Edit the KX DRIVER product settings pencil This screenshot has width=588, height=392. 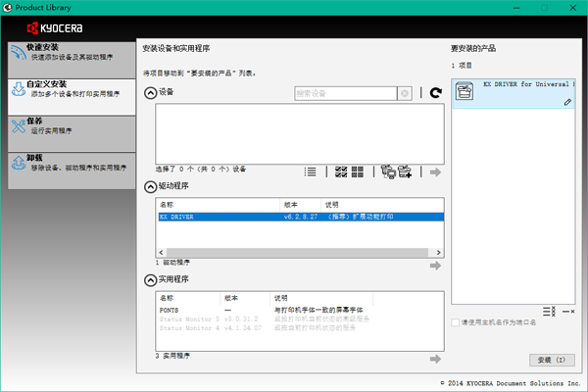click(x=567, y=102)
